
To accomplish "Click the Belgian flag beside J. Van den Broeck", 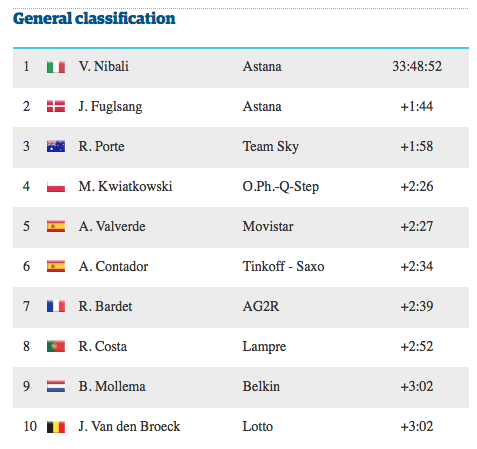I will (56, 427).
